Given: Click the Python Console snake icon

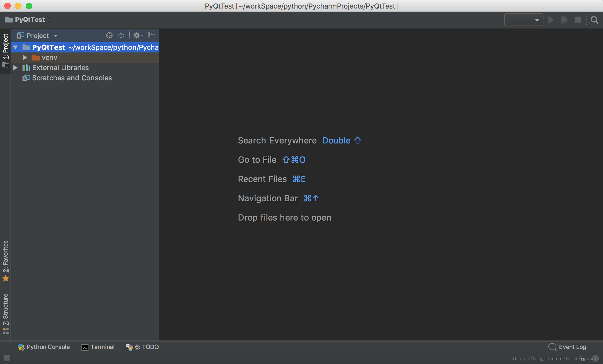Looking at the screenshot, I should coord(21,347).
